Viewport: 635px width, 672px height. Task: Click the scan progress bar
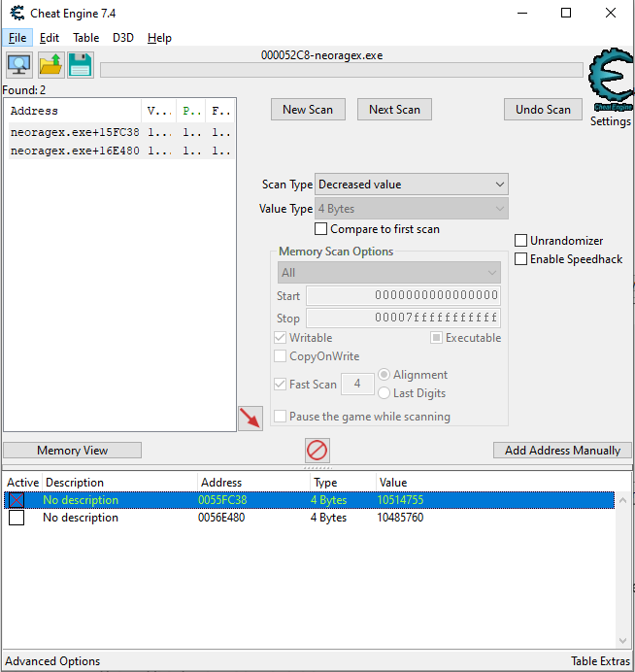342,70
